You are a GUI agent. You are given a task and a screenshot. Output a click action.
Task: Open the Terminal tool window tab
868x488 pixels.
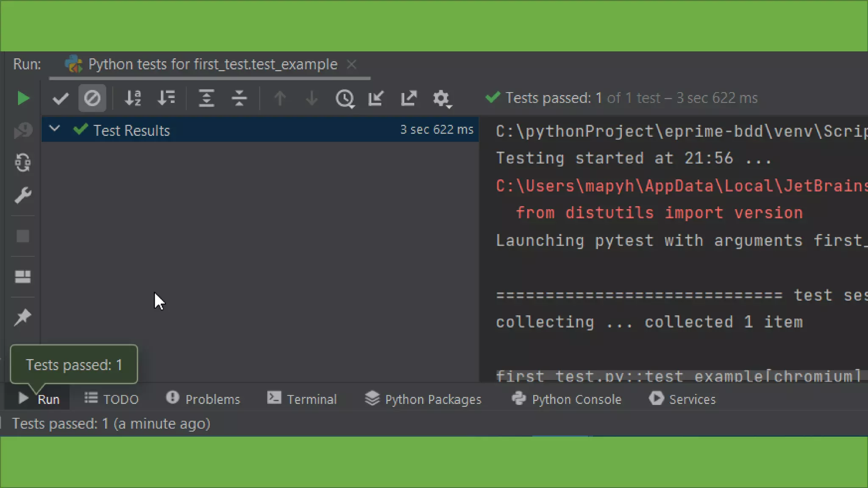click(x=302, y=399)
